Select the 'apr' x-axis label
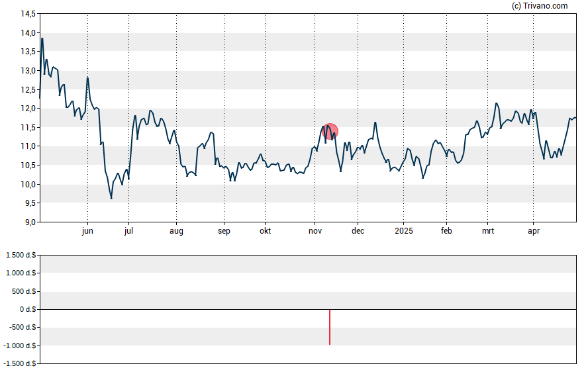588x374 pixels. [534, 231]
